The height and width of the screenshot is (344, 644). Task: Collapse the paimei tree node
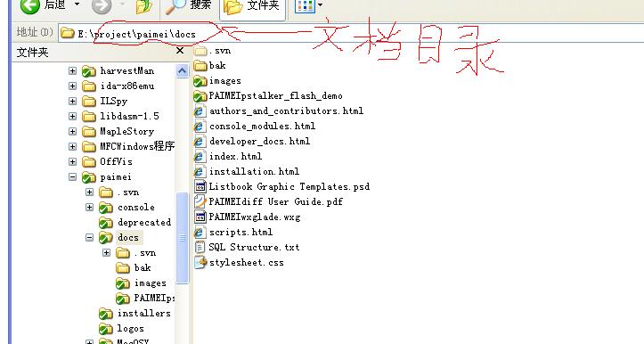pyautogui.click(x=72, y=177)
